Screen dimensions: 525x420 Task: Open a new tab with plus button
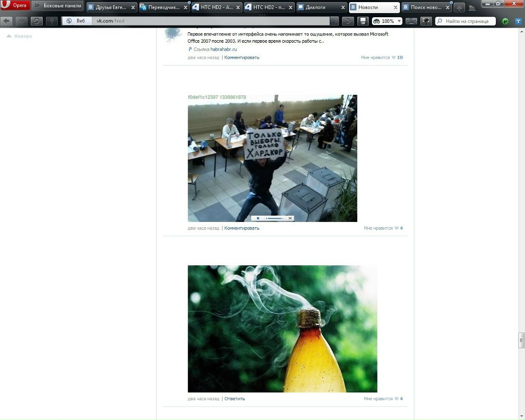click(x=459, y=7)
